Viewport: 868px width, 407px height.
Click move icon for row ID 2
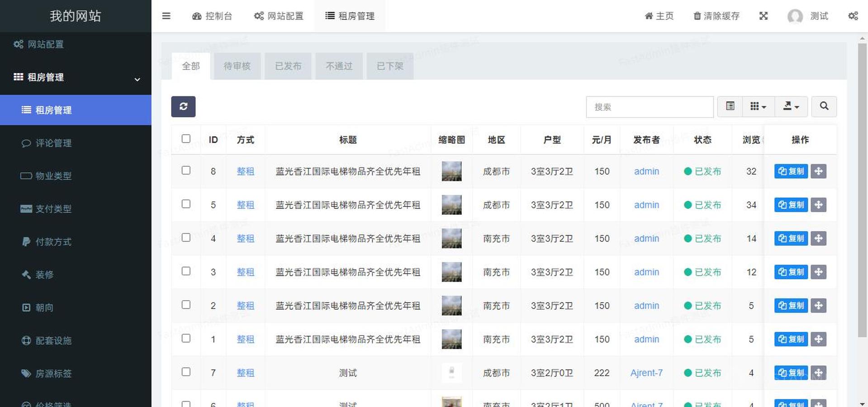[818, 306]
